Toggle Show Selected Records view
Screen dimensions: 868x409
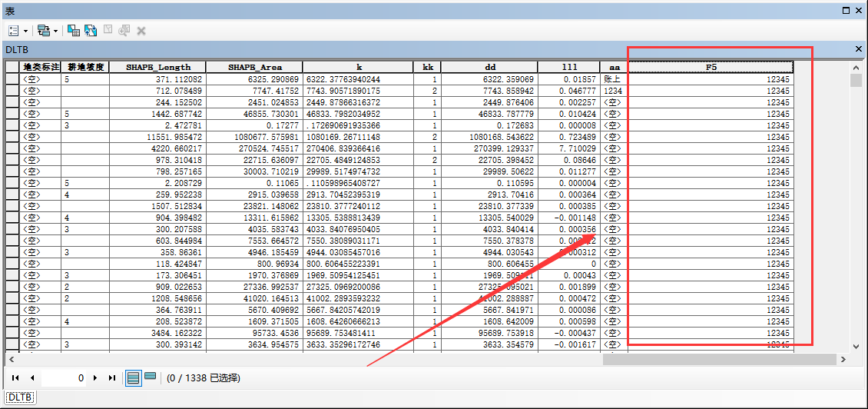click(150, 376)
